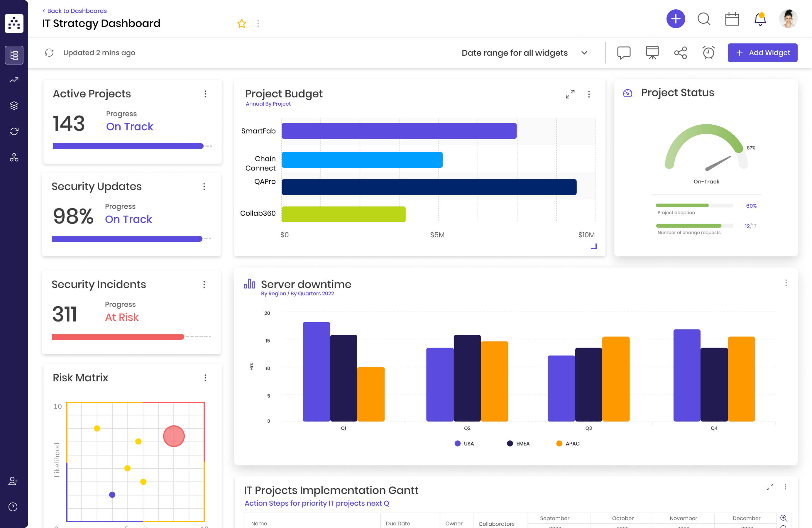Open the calendar icon in header

732,19
